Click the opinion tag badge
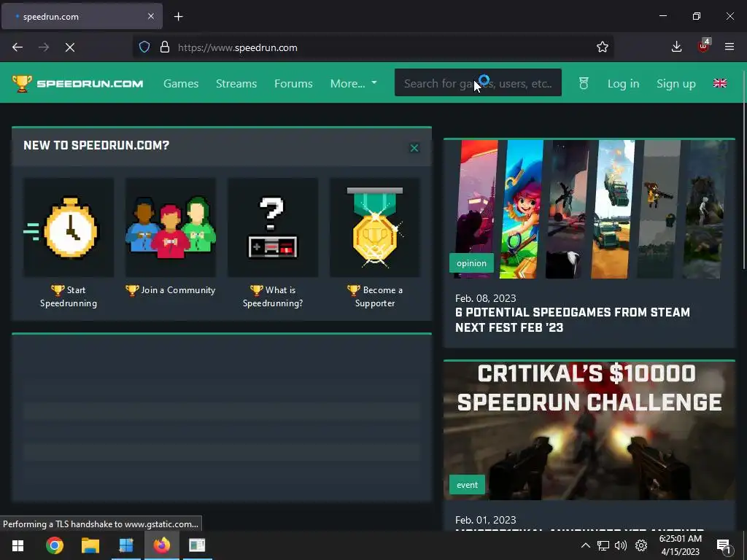Image resolution: width=747 pixels, height=560 pixels. click(x=472, y=262)
